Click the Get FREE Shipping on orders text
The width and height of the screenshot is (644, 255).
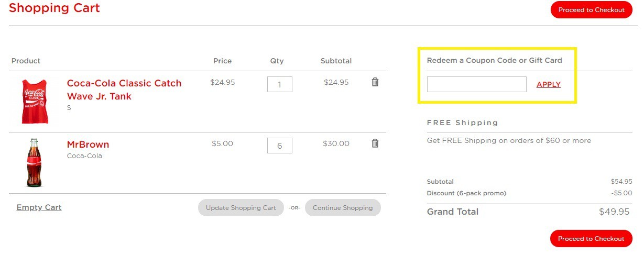click(x=509, y=140)
